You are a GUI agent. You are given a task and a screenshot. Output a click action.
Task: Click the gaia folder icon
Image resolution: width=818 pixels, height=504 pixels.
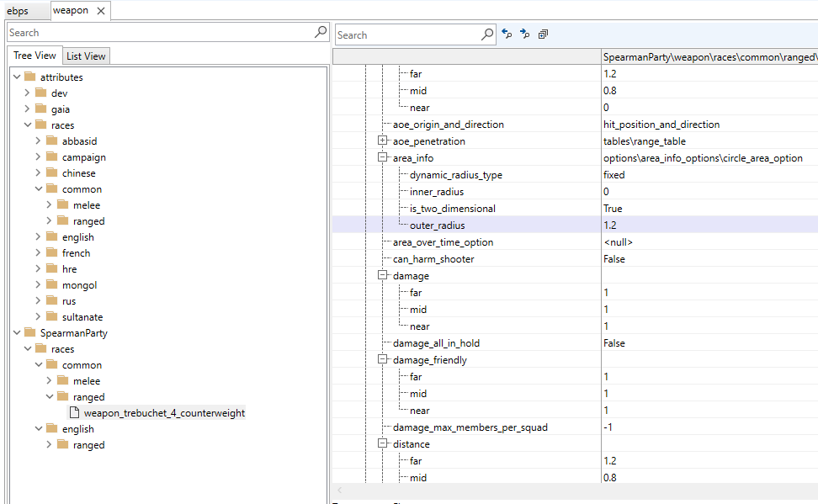tap(41, 109)
